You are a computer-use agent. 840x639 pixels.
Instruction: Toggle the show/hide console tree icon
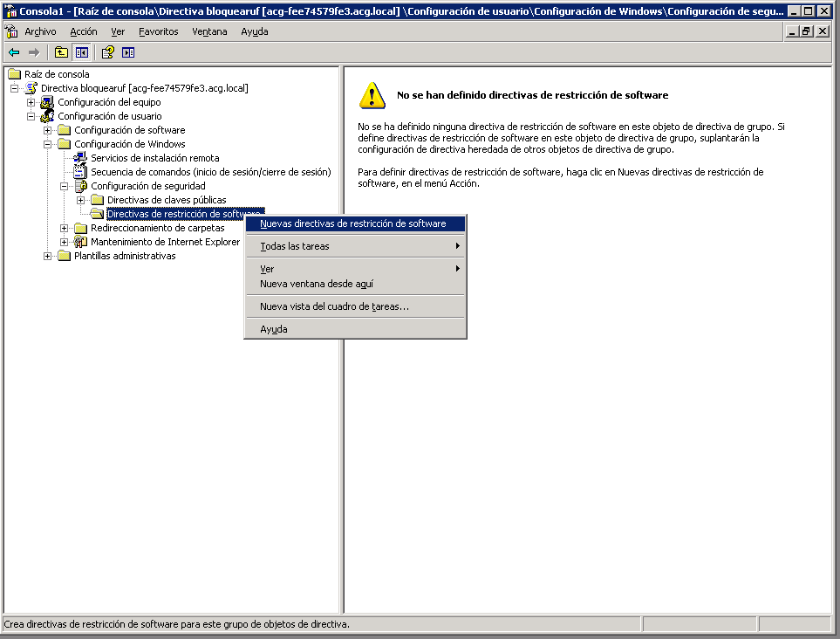81,52
